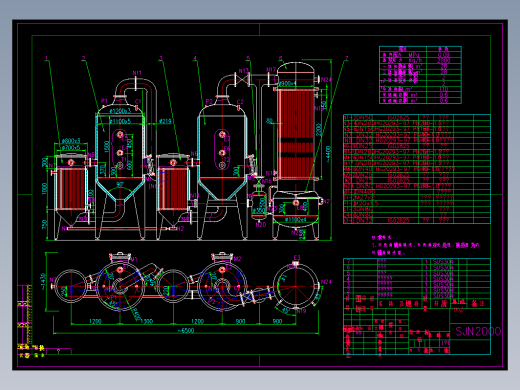Click the M2 manhole label in plan view
This screenshot has width=520, height=390.
[x=237, y=259]
